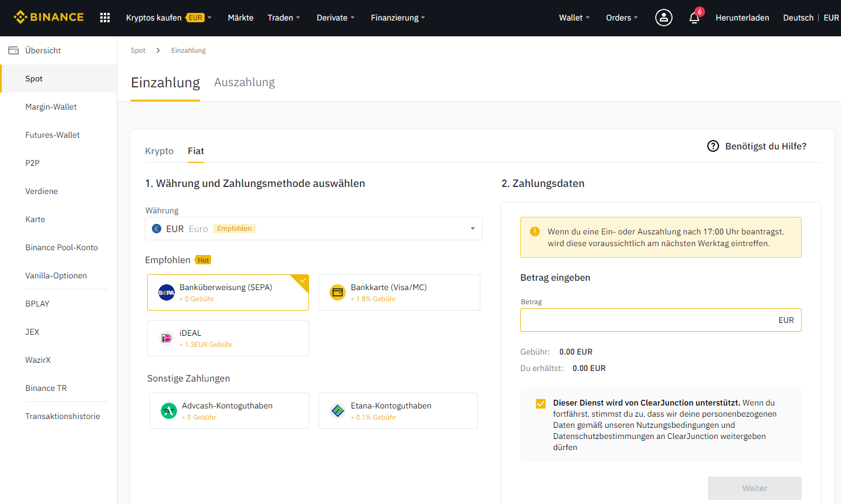Open Spot in the sidebar

click(x=59, y=79)
